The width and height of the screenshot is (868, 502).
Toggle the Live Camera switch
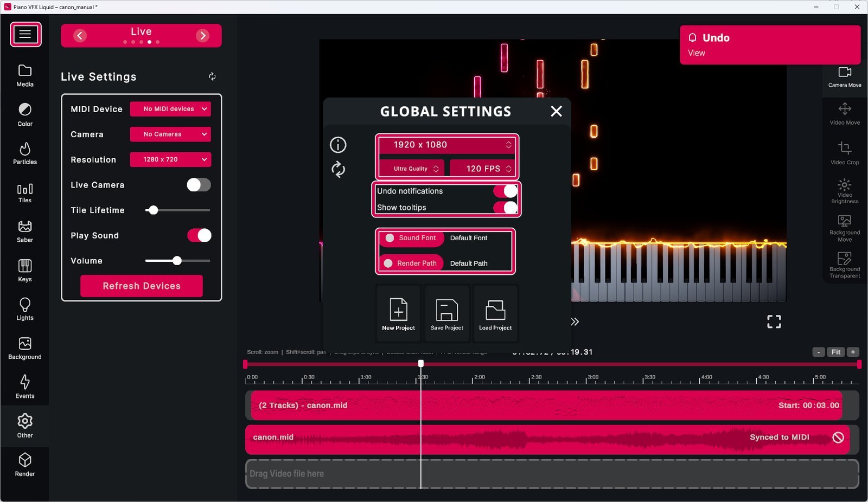(199, 185)
